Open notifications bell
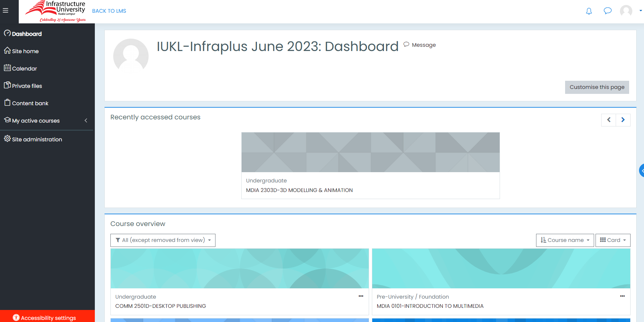This screenshot has height=322, width=644. pyautogui.click(x=589, y=11)
